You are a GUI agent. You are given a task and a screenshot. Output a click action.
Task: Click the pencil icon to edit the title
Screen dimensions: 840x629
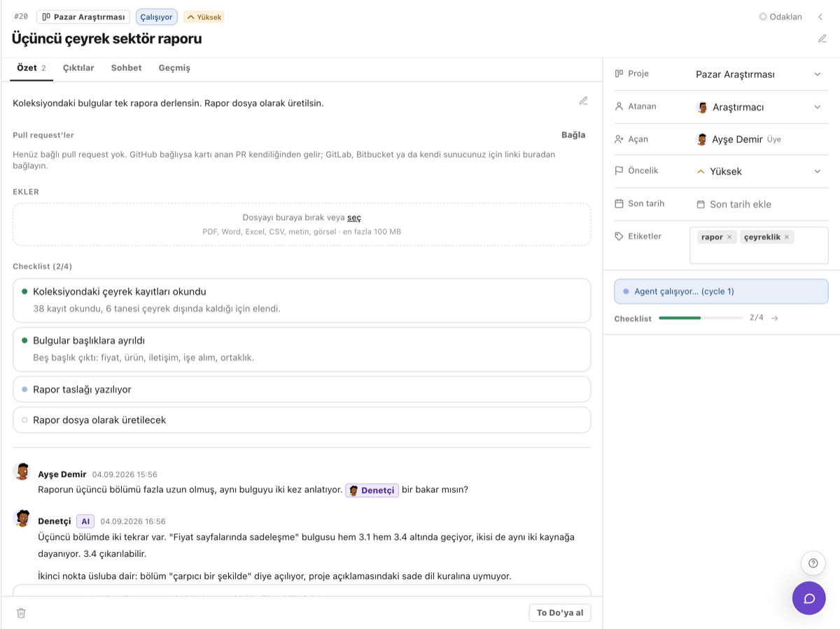tap(822, 39)
